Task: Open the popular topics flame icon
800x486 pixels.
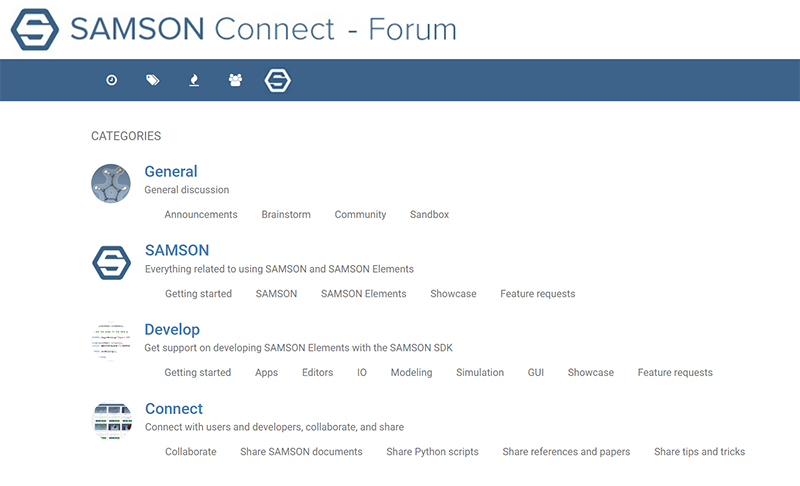Action: (194, 80)
